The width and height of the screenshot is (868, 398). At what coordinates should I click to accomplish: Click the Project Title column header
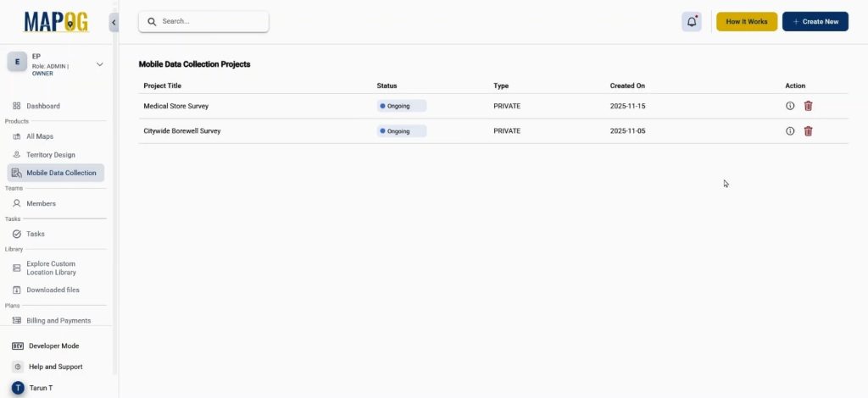click(x=162, y=86)
